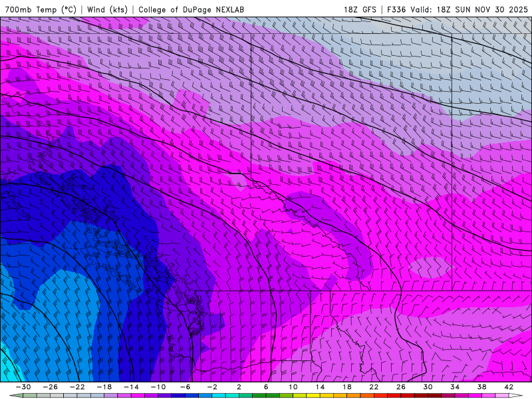Pick the 30 label on the color legend
Image resolution: width=532 pixels, height=399 pixels.
[428, 387]
